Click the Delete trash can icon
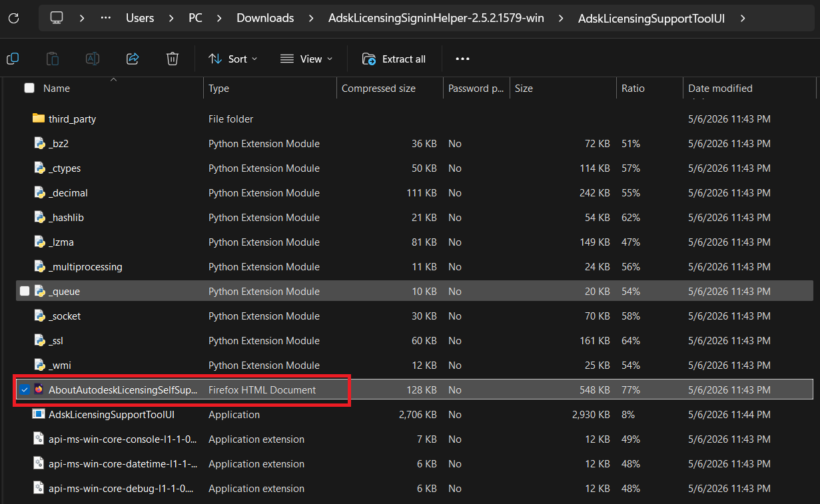This screenshot has width=820, height=504. (173, 59)
